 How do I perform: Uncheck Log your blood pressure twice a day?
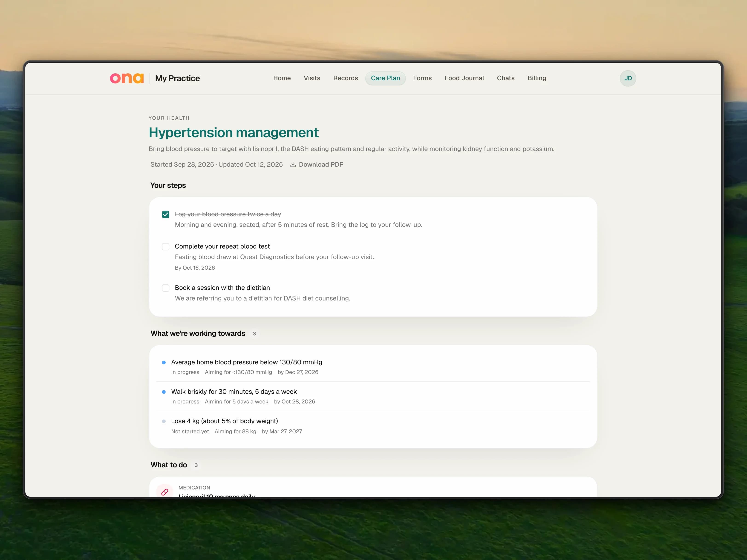pos(165,214)
